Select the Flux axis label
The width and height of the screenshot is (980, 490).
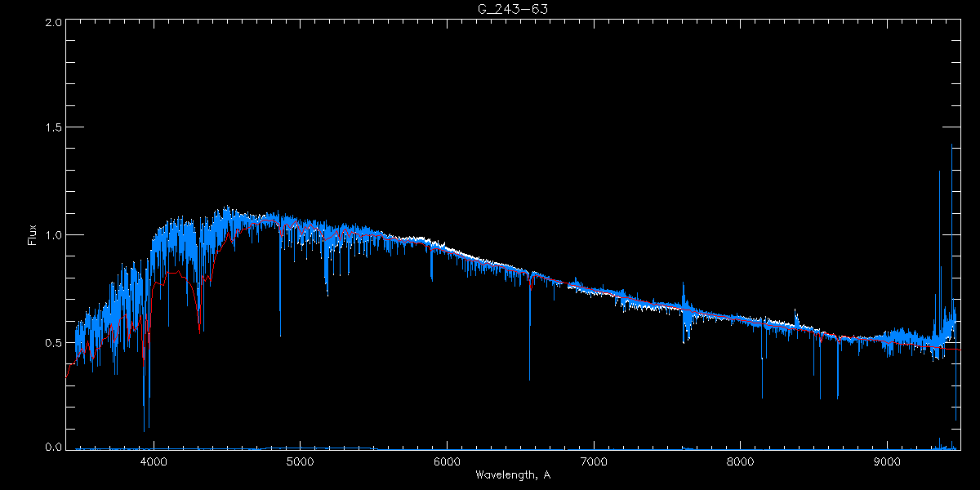point(33,235)
